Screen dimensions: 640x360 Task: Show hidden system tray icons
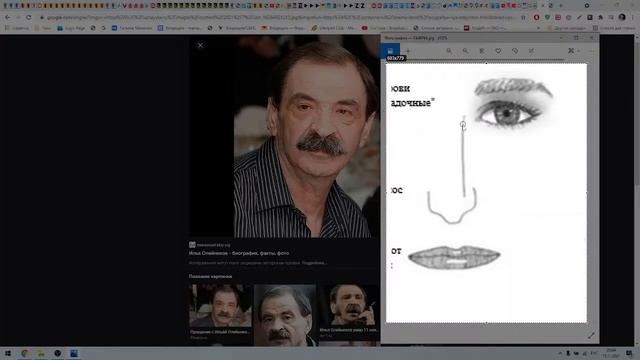tap(560, 353)
